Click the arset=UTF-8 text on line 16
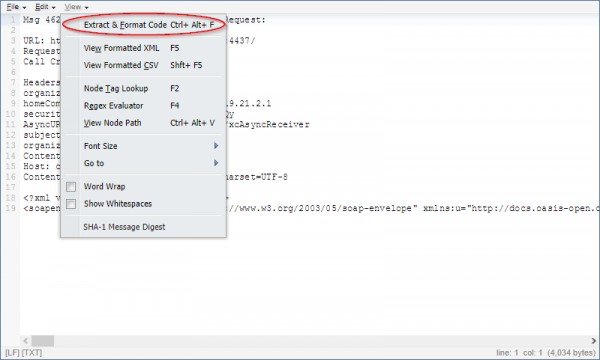Viewport: 600px width, 360px height. [257, 177]
